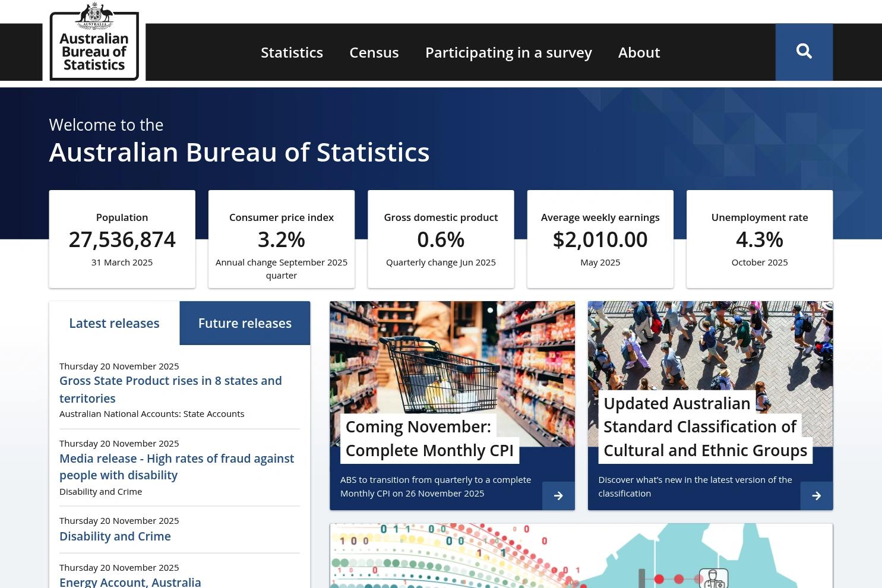Open Gross State Product rises release link
Screen dimensions: 882x588
click(x=170, y=390)
